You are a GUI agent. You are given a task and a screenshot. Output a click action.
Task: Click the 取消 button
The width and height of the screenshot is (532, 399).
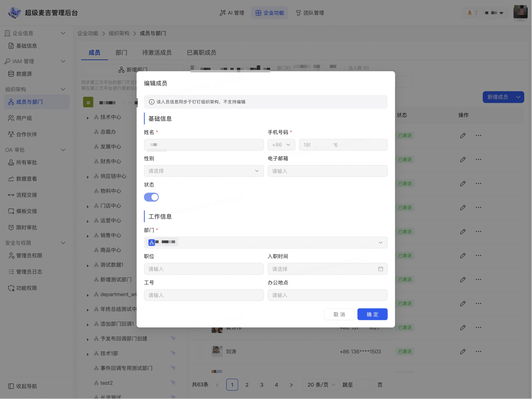[x=339, y=314]
